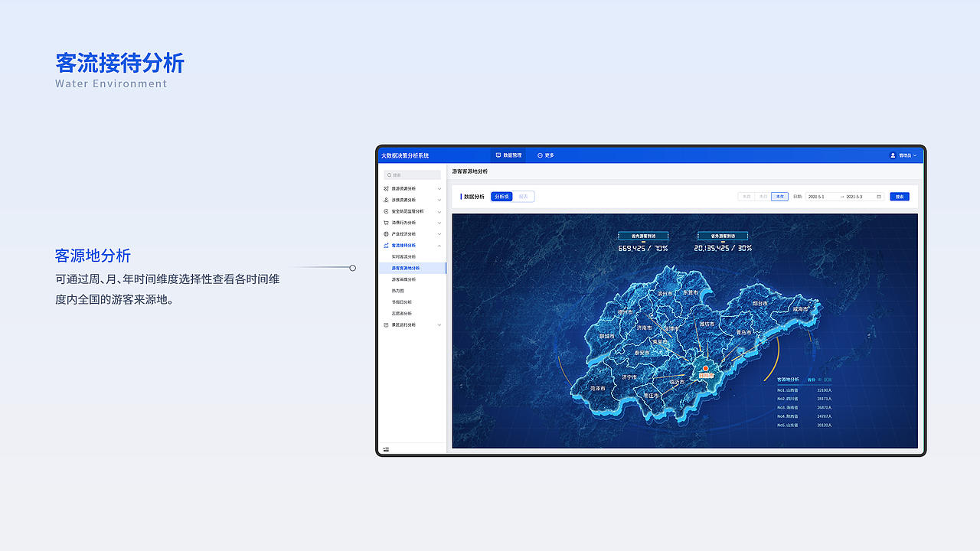Collapse the 客流接待分析 submenu chevron
The height and width of the screenshot is (551, 980).
coord(439,246)
